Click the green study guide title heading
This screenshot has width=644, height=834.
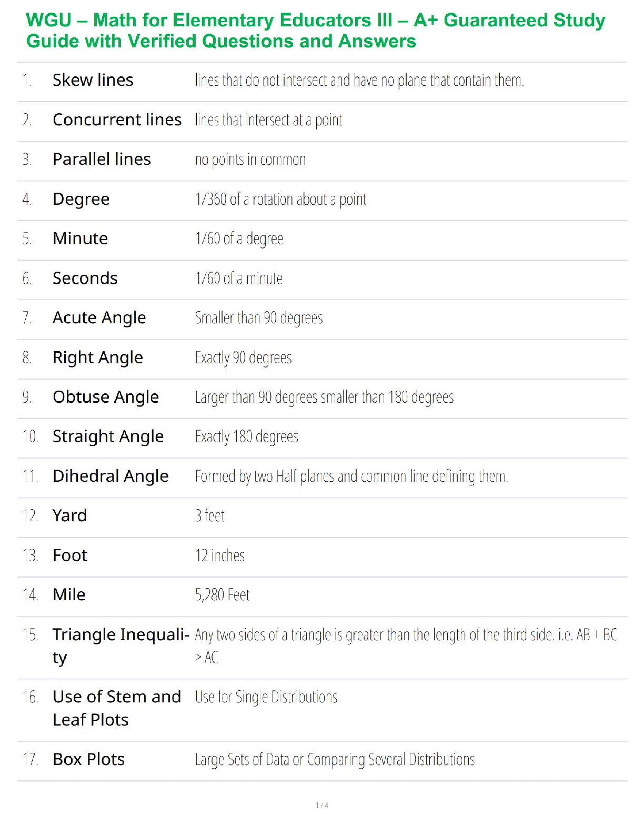pos(316,31)
